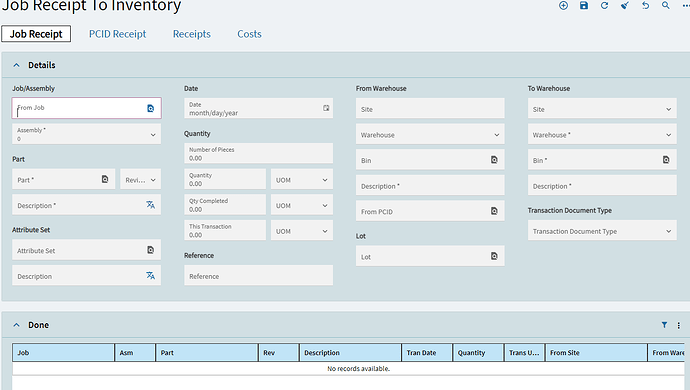The image size is (690, 390).
Task: Click the Part column header in grid
Action: tap(207, 353)
